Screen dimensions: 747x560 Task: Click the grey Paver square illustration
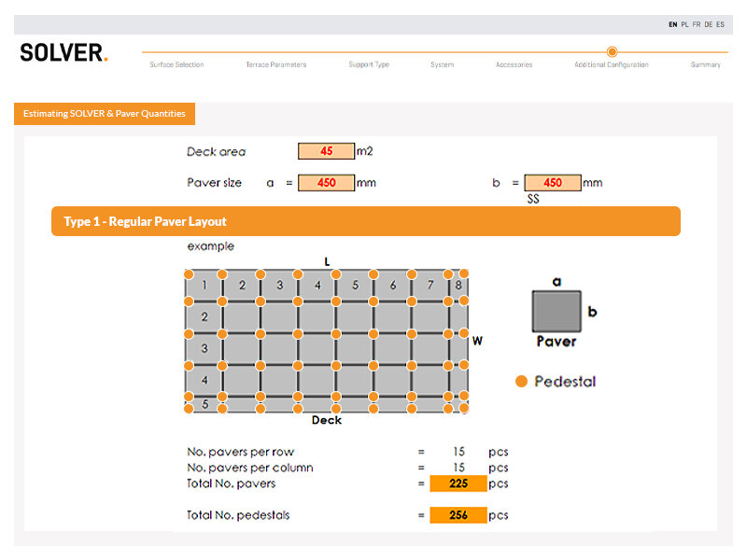(557, 312)
